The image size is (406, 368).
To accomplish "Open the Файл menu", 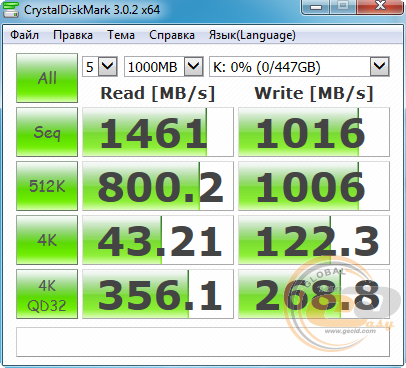I will coord(24,35).
